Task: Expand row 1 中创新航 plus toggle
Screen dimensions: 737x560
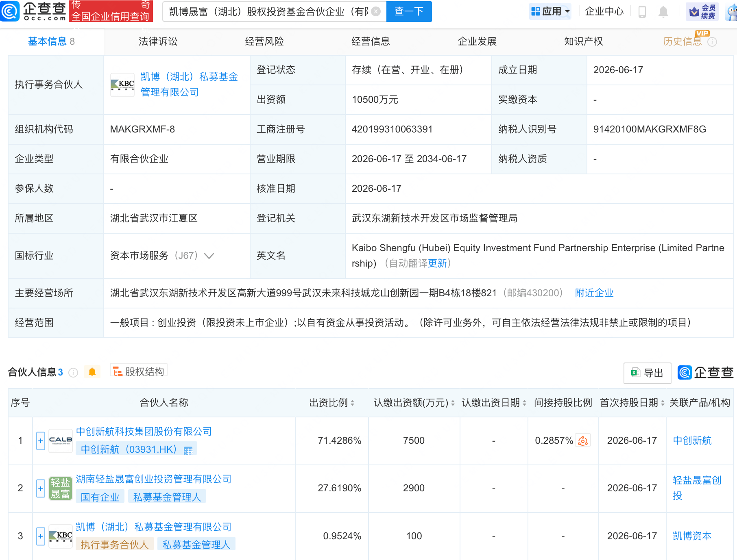Action: [x=41, y=441]
